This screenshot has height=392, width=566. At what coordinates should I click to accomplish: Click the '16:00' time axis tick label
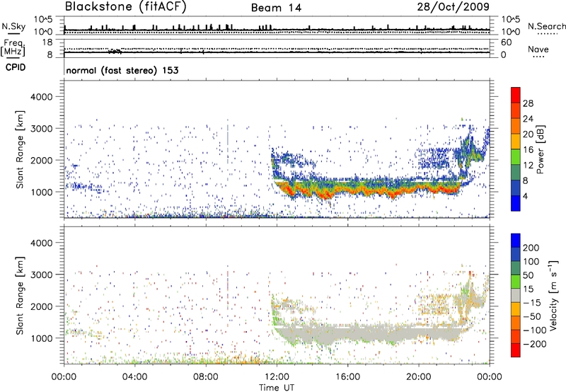(347, 377)
